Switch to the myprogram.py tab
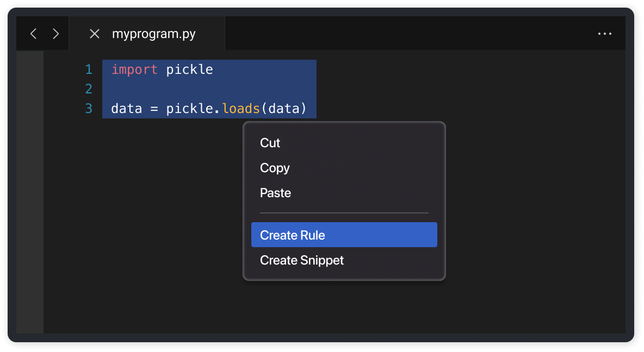Viewport: 644px width, 352px height. pyautogui.click(x=154, y=33)
